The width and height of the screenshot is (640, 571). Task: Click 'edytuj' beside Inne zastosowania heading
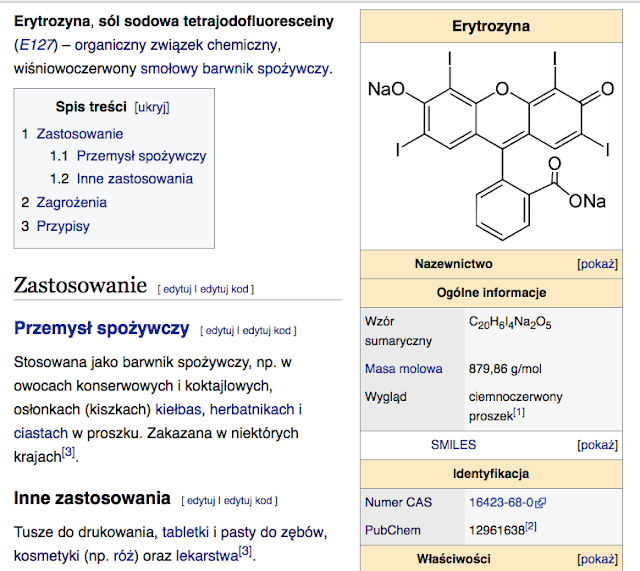201,501
